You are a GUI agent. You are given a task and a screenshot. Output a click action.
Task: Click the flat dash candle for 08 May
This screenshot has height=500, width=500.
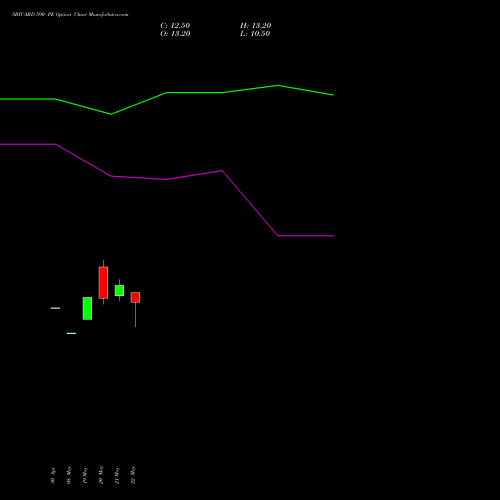[x=71, y=333]
